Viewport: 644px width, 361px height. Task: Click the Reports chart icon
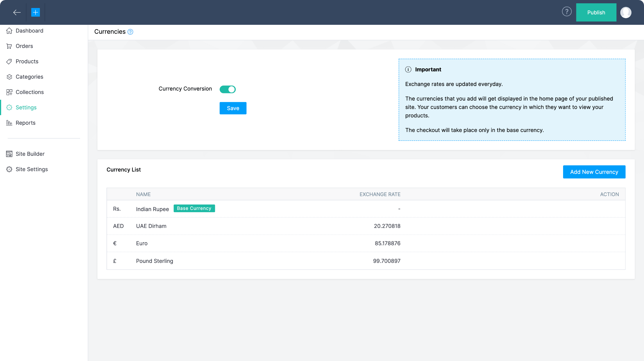coord(9,123)
